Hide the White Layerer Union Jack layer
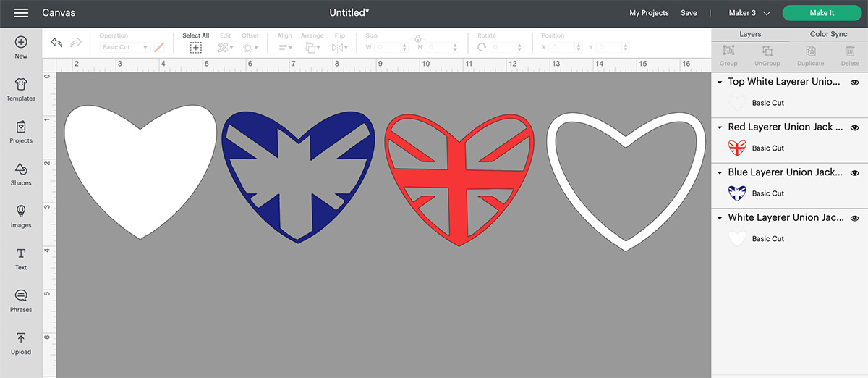The image size is (868, 378). click(854, 218)
